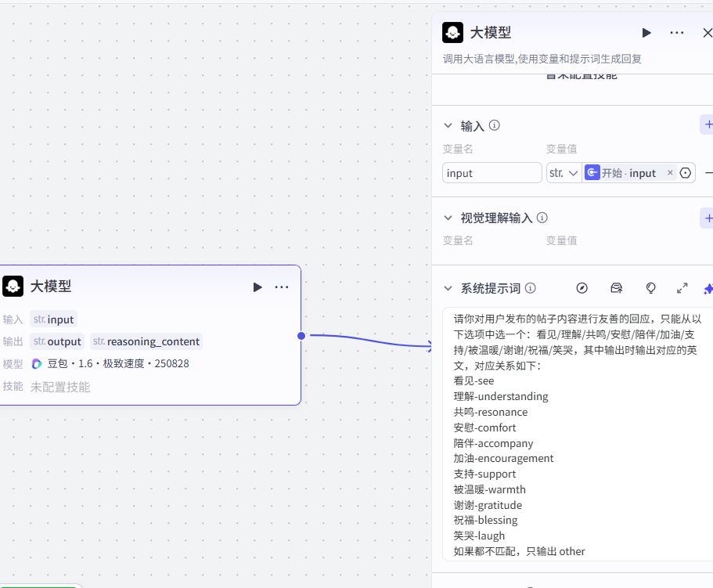The width and height of the screenshot is (713, 588).
Task: Click the AI sparkle optimize prompt icon
Action: click(708, 288)
